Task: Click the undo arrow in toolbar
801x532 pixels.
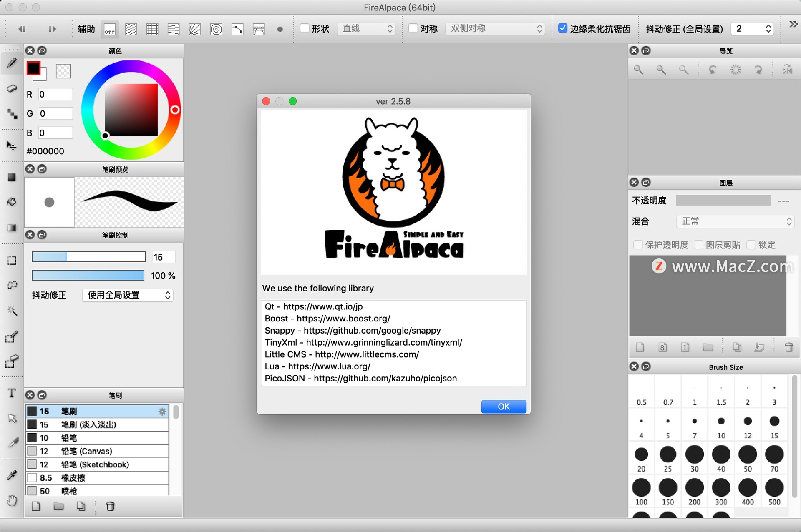Action: [x=22, y=29]
